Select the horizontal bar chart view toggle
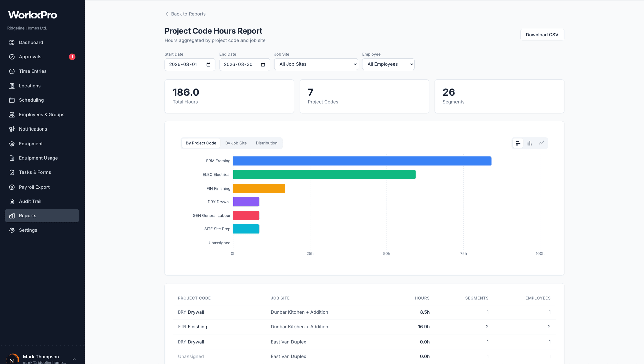Image resolution: width=644 pixels, height=364 pixels. click(x=518, y=143)
